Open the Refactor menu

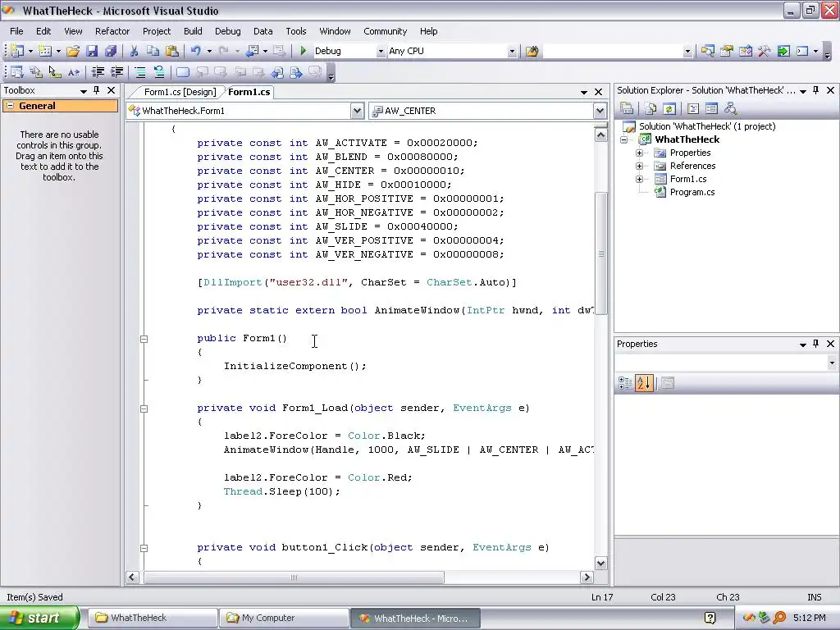tap(112, 31)
